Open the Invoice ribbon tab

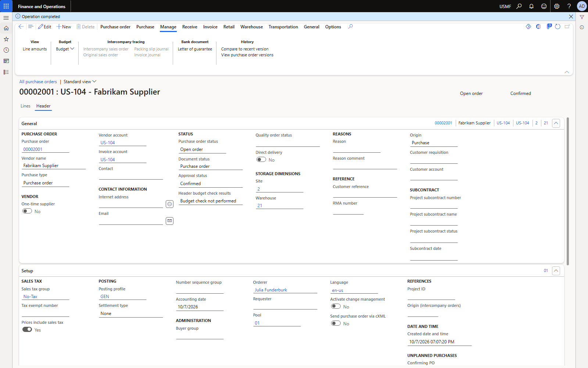point(210,27)
